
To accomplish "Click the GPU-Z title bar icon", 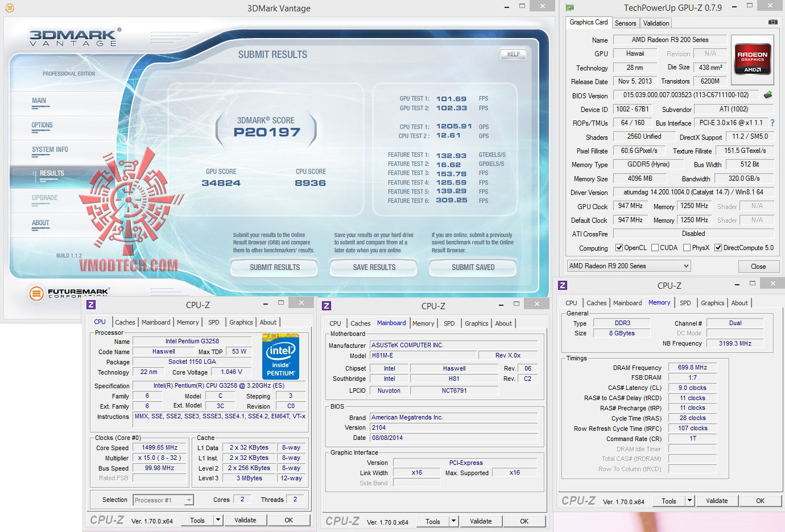I will click(570, 8).
